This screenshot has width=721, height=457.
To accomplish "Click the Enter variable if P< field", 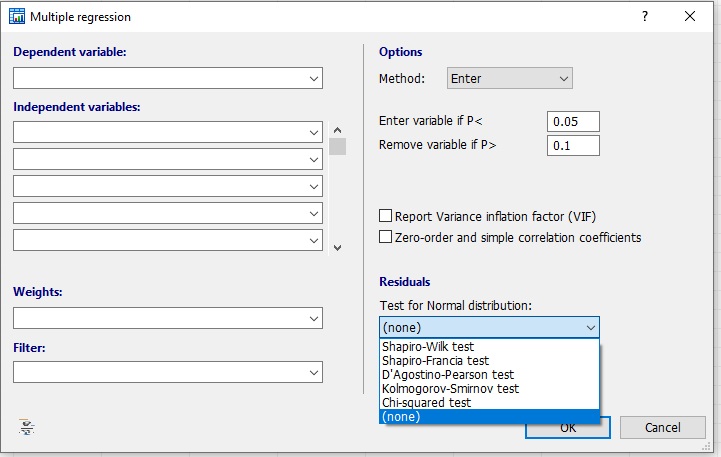I will tap(573, 122).
